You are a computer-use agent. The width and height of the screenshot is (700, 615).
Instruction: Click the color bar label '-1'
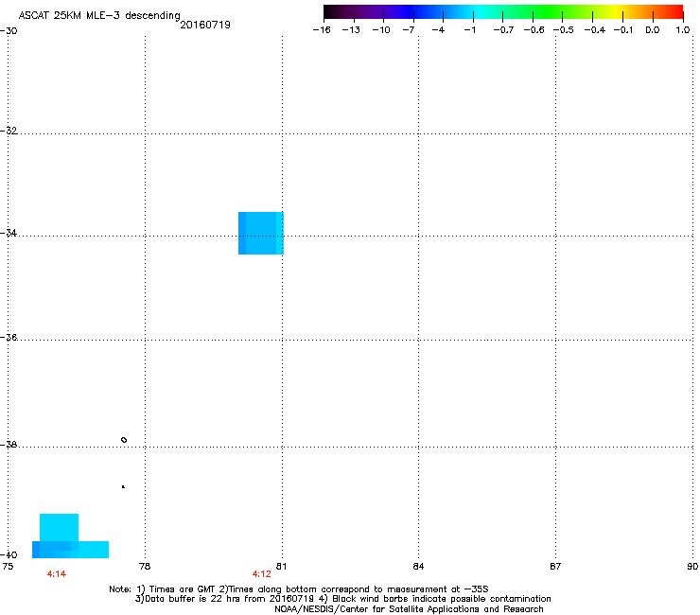click(x=469, y=30)
